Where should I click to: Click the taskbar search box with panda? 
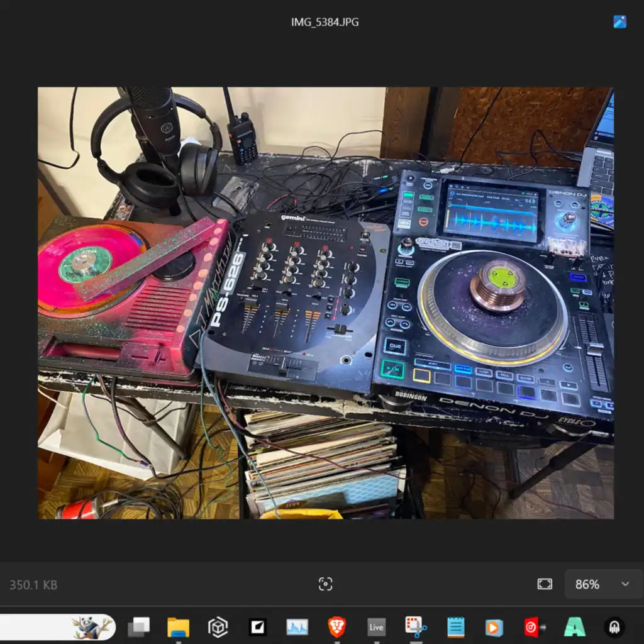click(57, 627)
